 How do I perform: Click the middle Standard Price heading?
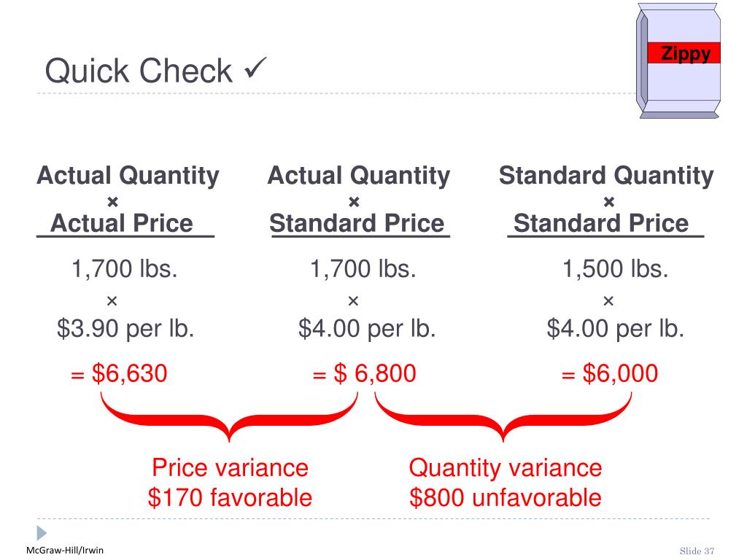(x=357, y=223)
